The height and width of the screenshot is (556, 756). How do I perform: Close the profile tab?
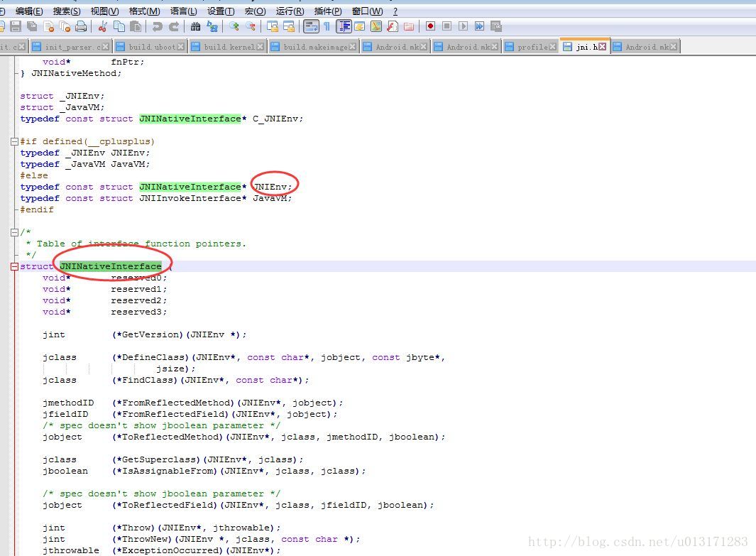tap(552, 47)
